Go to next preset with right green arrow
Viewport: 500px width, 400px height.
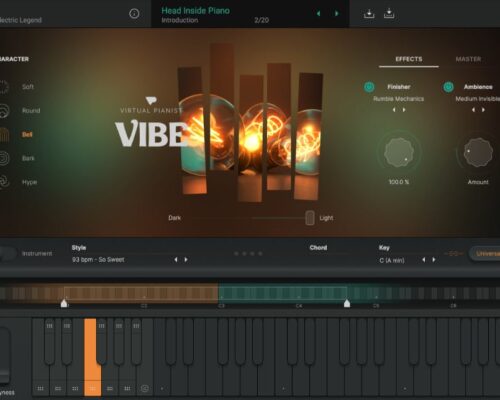(337, 13)
